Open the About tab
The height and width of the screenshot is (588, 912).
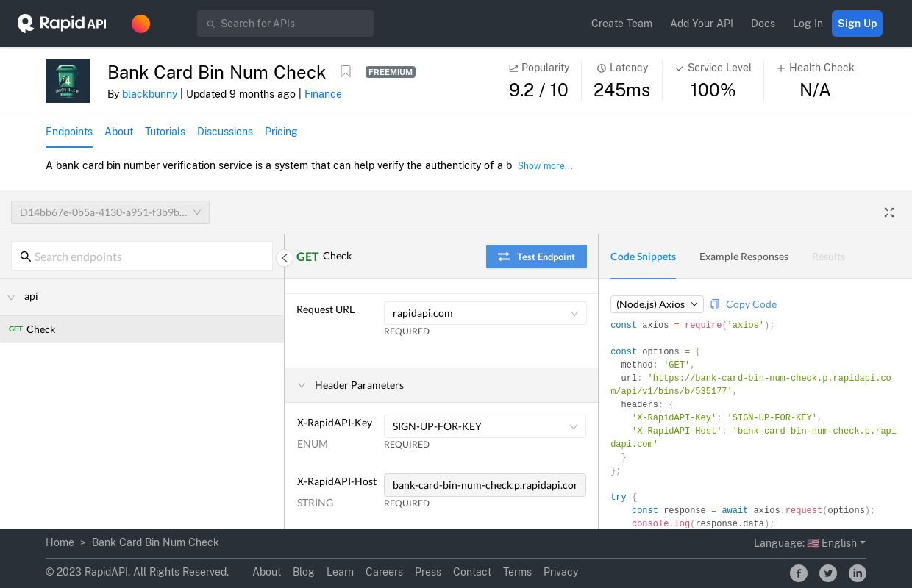click(119, 132)
